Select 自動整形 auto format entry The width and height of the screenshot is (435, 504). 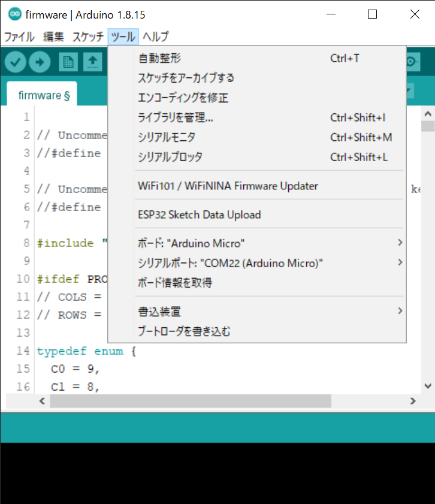pyautogui.click(x=159, y=58)
